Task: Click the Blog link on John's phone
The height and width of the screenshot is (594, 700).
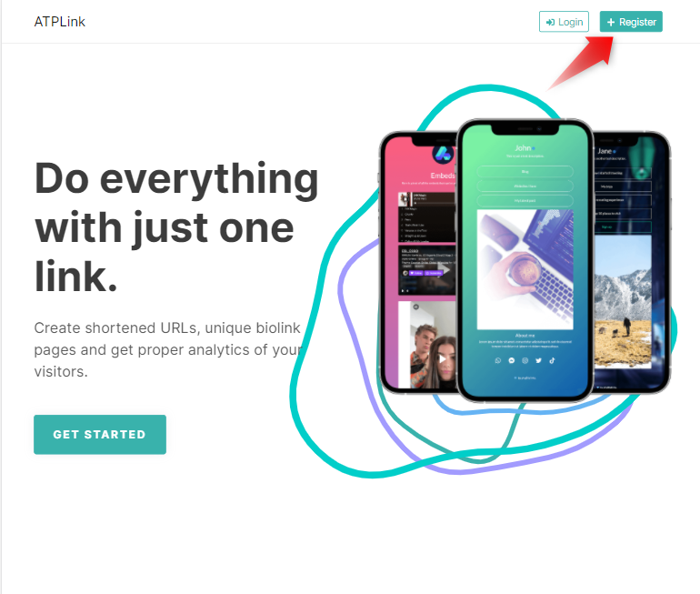Action: pos(525,172)
